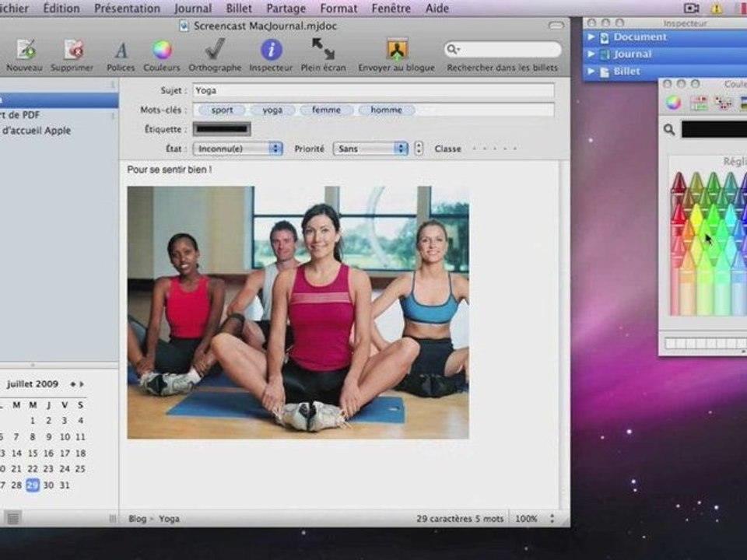747x560 pixels.
Task: Open the Édition menu
Action: 61,8
